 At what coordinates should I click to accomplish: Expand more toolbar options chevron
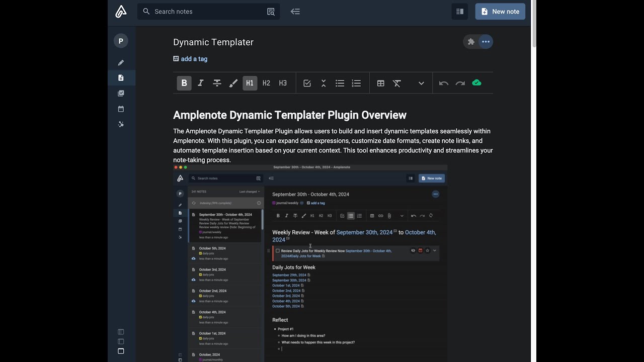421,83
